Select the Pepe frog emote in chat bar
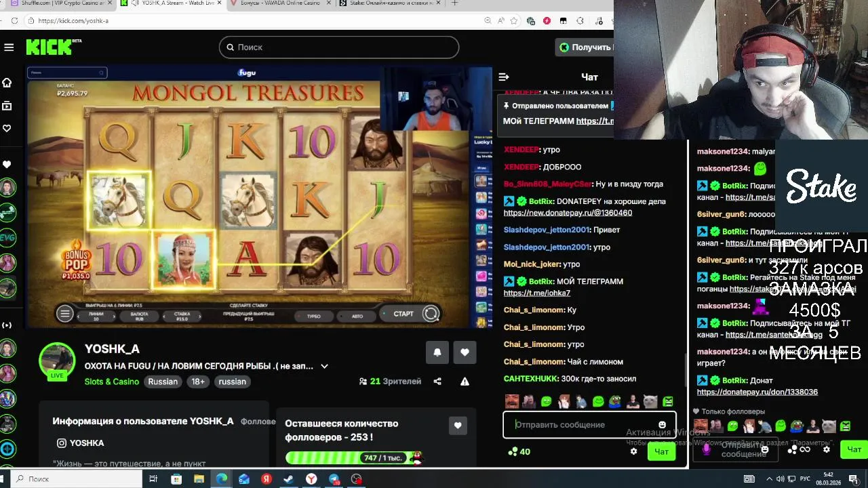This screenshot has width=868, height=488. tap(616, 402)
